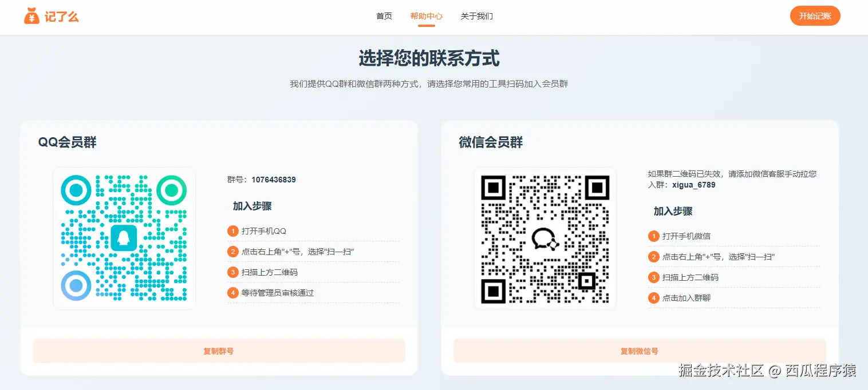Click the 点击加入群聊 step text

coord(686,298)
